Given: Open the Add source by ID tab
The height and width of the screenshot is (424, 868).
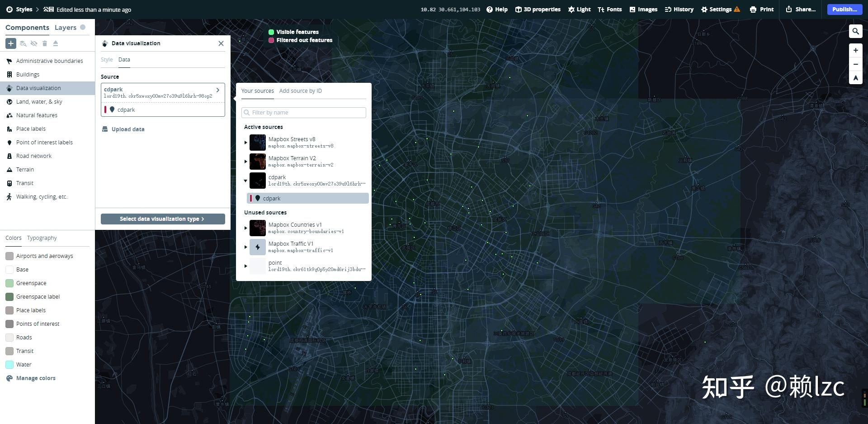Looking at the screenshot, I should point(300,91).
